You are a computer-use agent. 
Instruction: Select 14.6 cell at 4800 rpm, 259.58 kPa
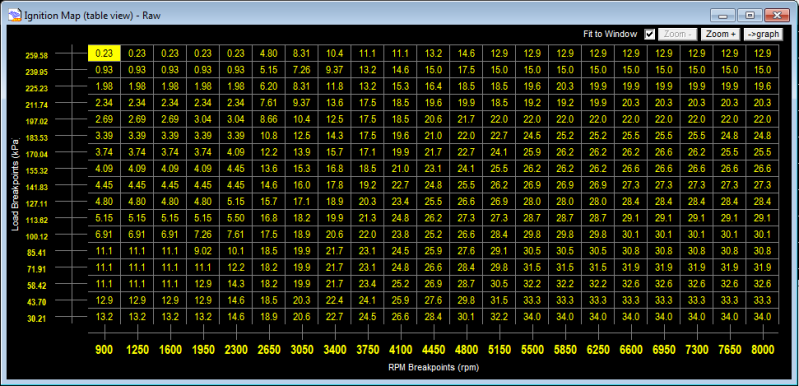coord(466,53)
